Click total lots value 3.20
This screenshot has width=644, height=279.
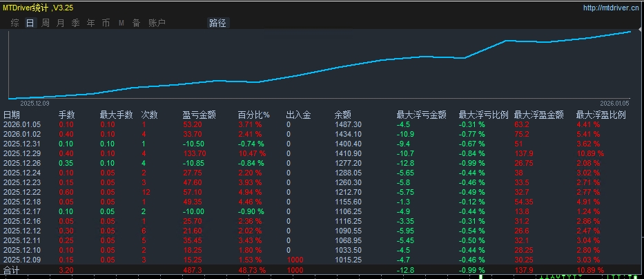66,270
